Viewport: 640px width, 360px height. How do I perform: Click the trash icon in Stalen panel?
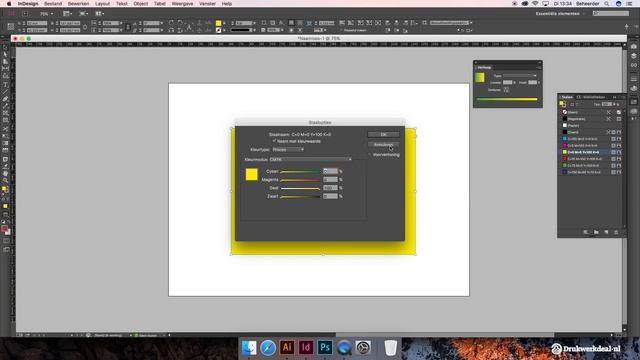pos(616,232)
